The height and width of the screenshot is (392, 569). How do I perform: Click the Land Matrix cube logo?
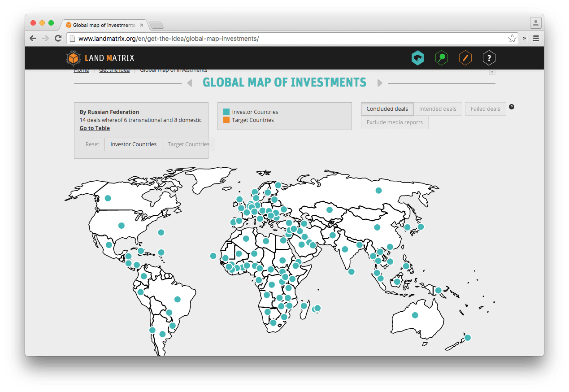coord(73,58)
